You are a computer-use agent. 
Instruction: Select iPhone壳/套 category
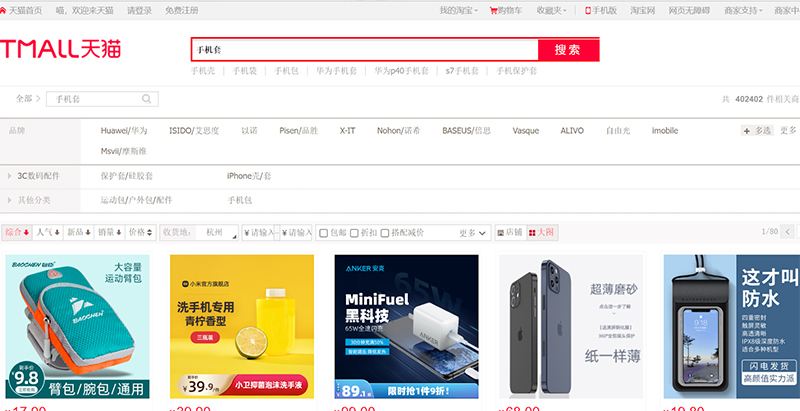(x=249, y=176)
